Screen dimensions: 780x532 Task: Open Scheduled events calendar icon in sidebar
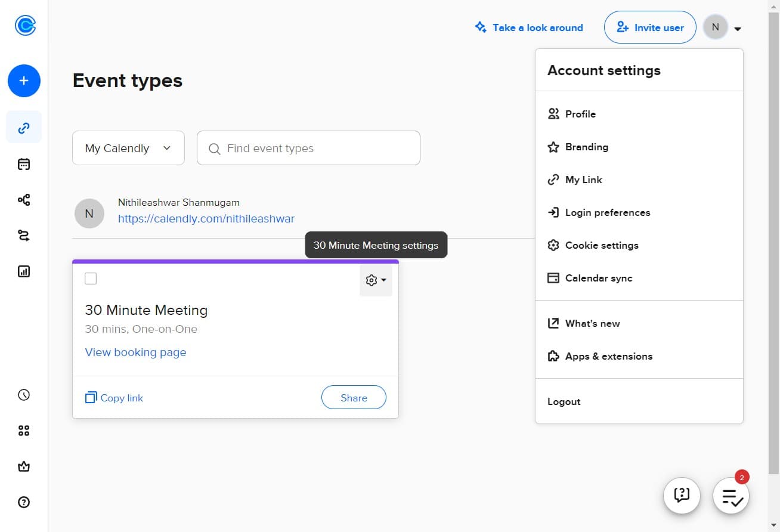[x=24, y=164]
